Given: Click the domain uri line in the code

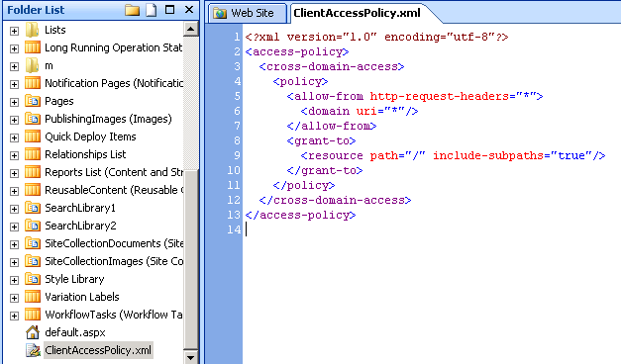Looking at the screenshot, I should point(360,111).
